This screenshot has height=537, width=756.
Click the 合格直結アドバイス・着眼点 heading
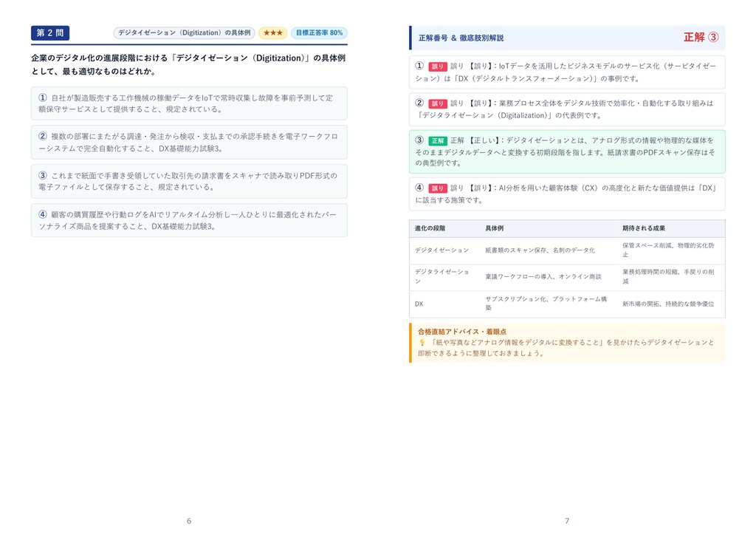click(x=462, y=332)
